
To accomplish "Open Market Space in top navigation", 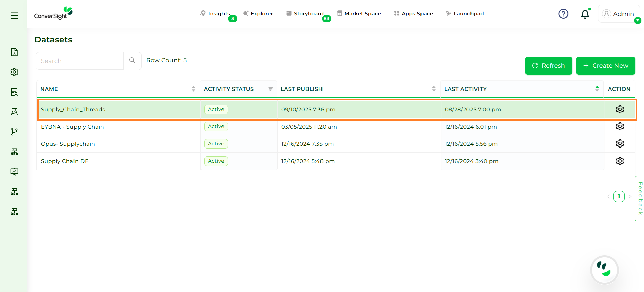I will [359, 14].
